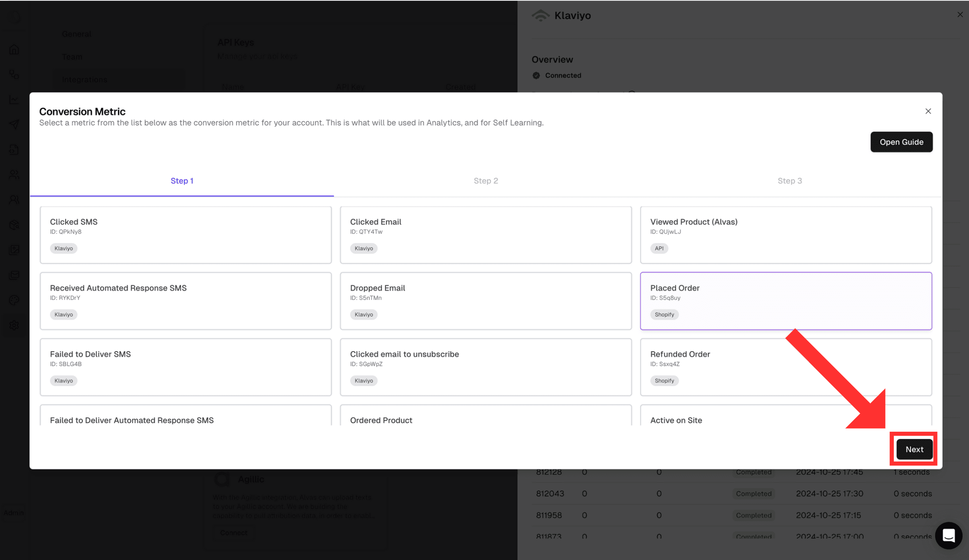969x560 pixels.
Task: Click the Connected status label
Action: [x=563, y=75]
